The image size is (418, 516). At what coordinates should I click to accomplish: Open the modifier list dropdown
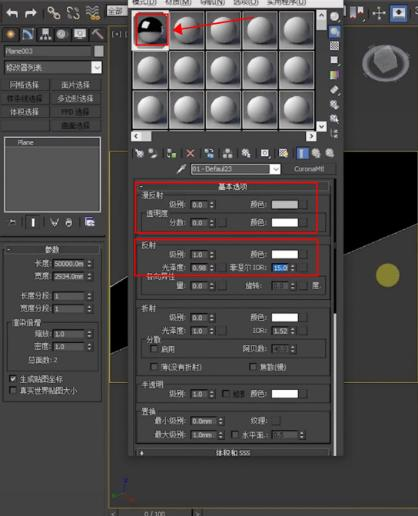tap(97, 68)
